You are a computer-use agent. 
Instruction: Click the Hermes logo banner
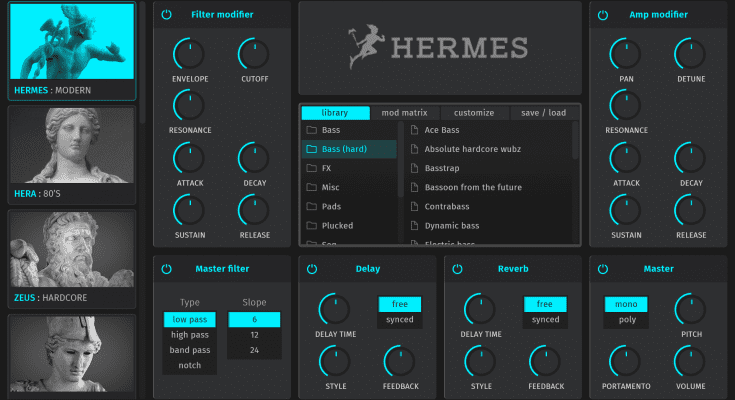(439, 47)
